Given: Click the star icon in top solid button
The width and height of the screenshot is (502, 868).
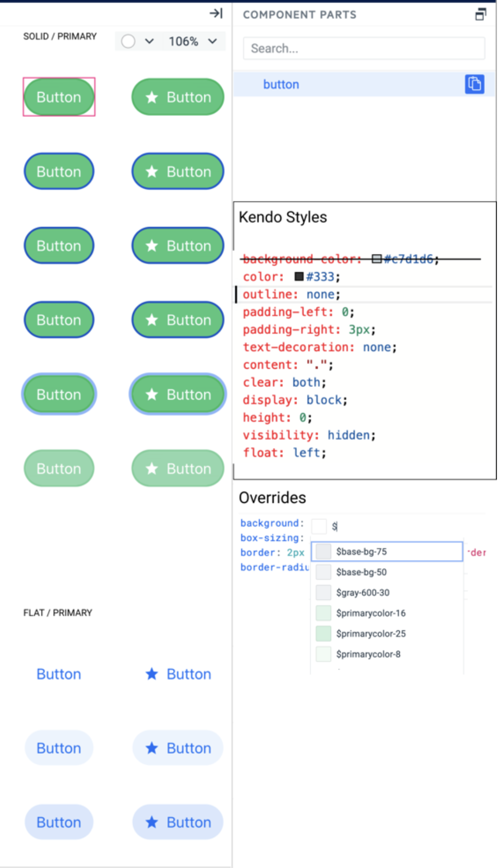Looking at the screenshot, I should pos(152,97).
